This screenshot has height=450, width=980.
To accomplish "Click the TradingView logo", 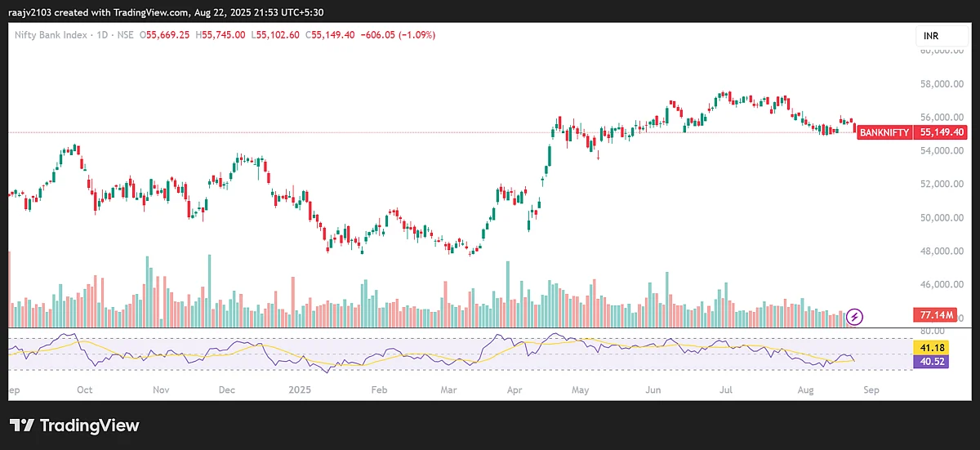I will tap(74, 425).
